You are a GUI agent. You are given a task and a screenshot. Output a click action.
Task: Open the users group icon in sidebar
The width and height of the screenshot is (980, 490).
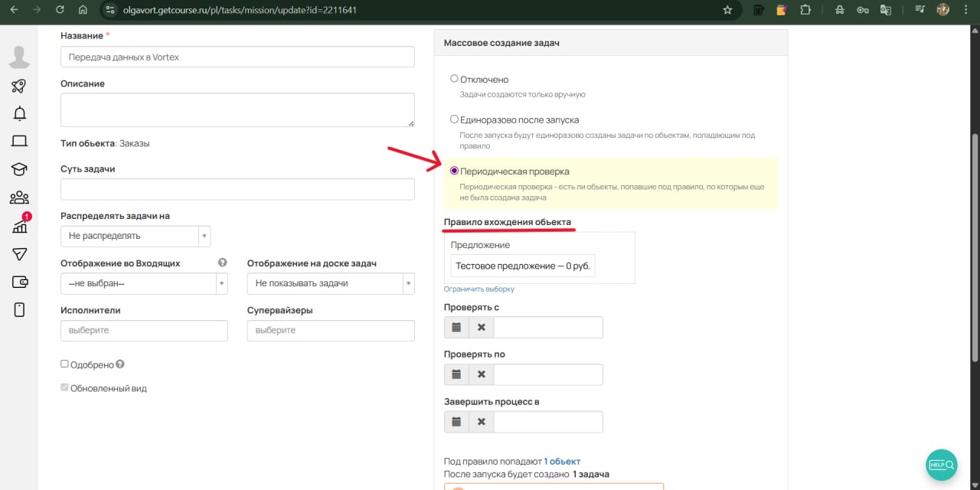point(19,198)
